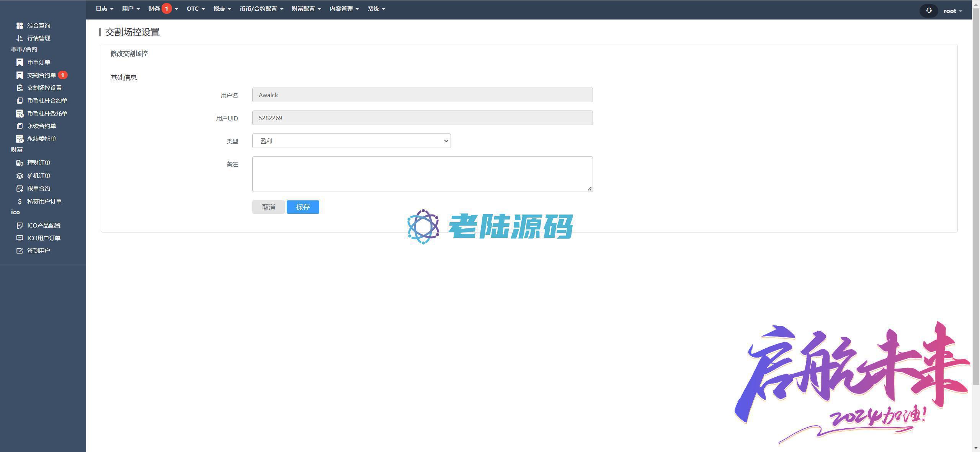
Task: Open 永续合约单 in sidebar
Action: (41, 126)
